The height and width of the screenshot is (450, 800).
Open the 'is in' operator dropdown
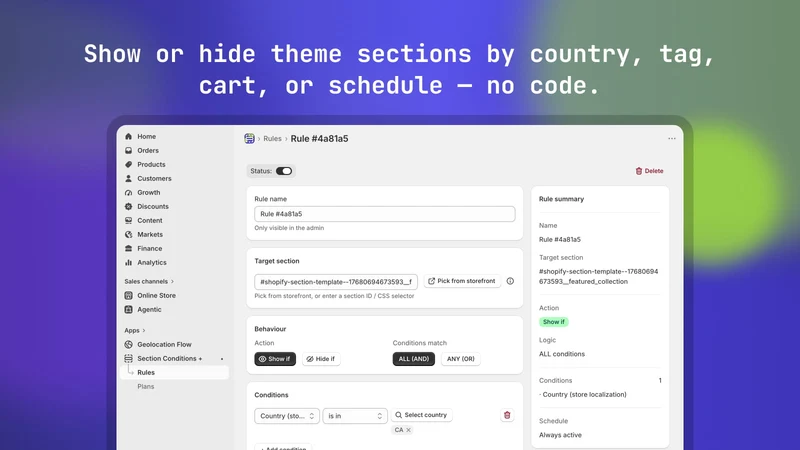pyautogui.click(x=355, y=416)
